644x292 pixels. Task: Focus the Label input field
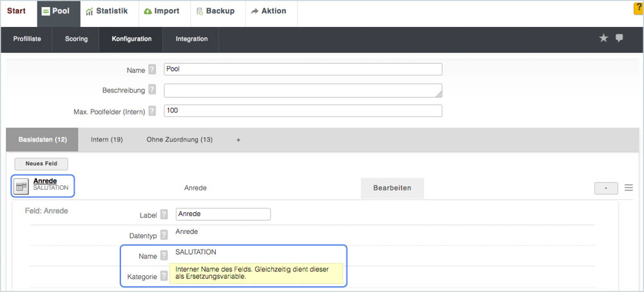[223, 214]
